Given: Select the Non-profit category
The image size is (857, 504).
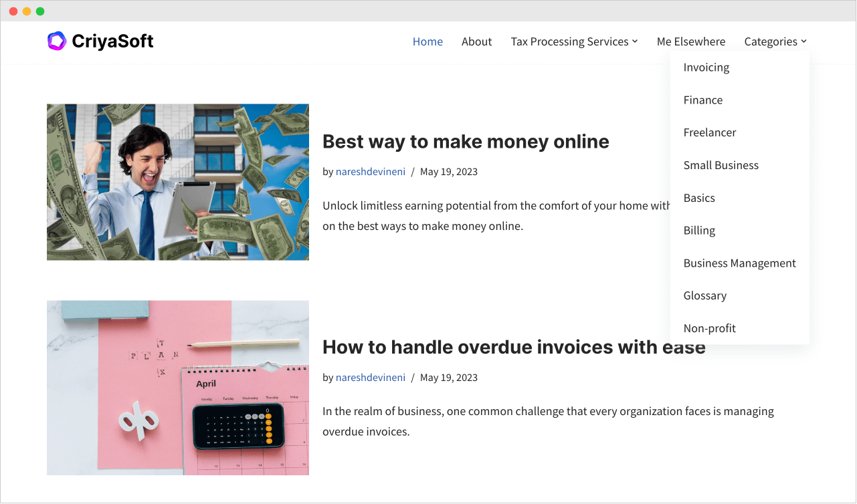Looking at the screenshot, I should [x=709, y=328].
